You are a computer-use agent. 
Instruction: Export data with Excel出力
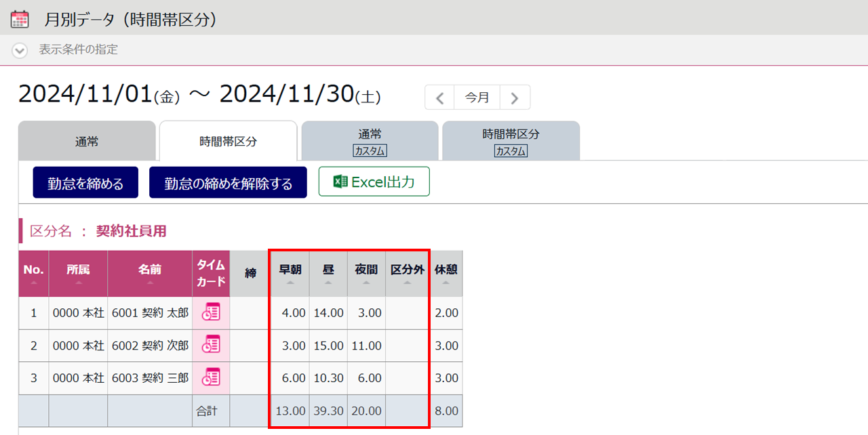[x=374, y=182]
